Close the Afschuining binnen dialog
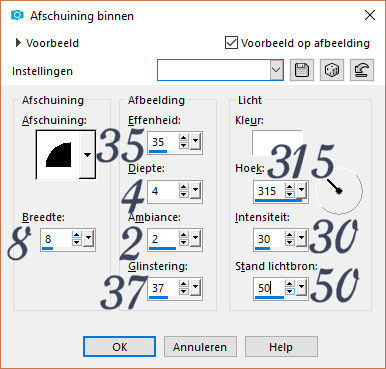The height and width of the screenshot is (369, 386). point(370,15)
